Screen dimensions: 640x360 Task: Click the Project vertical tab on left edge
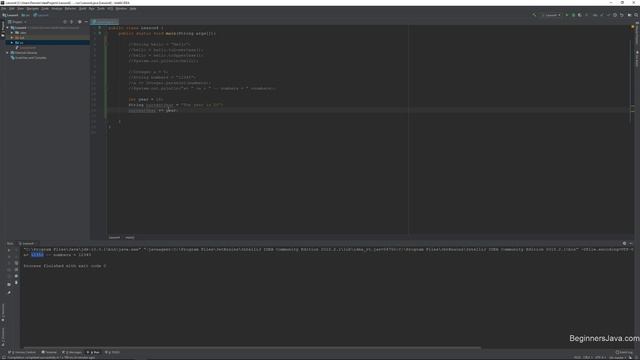click(2, 29)
